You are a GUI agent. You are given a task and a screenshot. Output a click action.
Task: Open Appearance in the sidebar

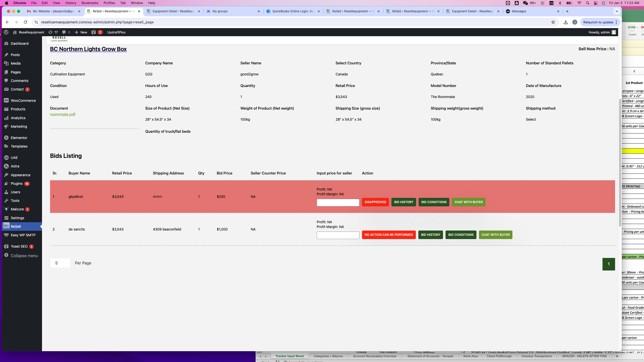click(20, 175)
